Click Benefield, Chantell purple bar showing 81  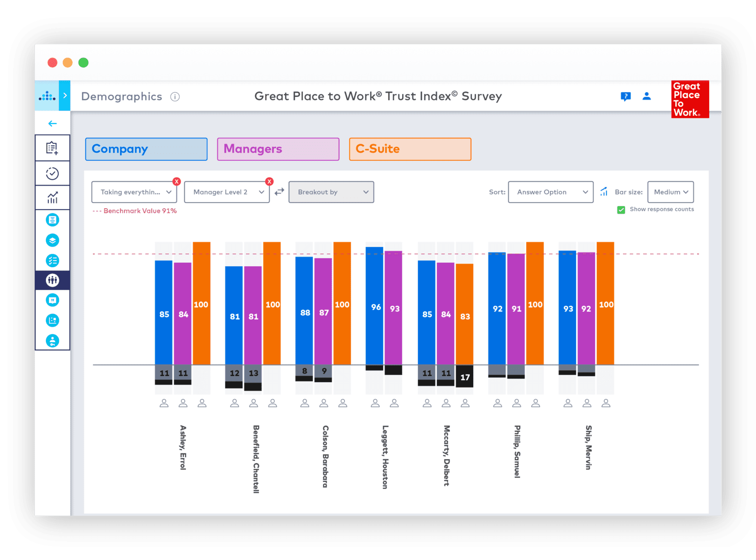point(253,316)
